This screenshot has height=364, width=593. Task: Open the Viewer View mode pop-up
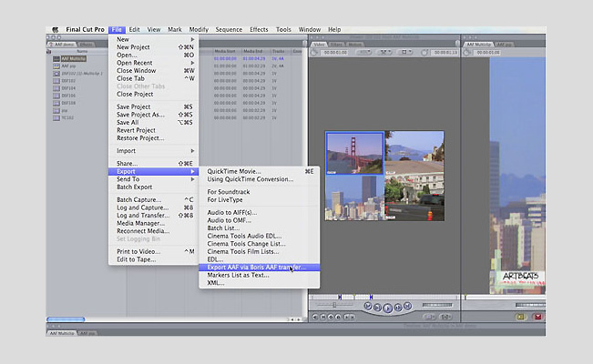(x=405, y=52)
